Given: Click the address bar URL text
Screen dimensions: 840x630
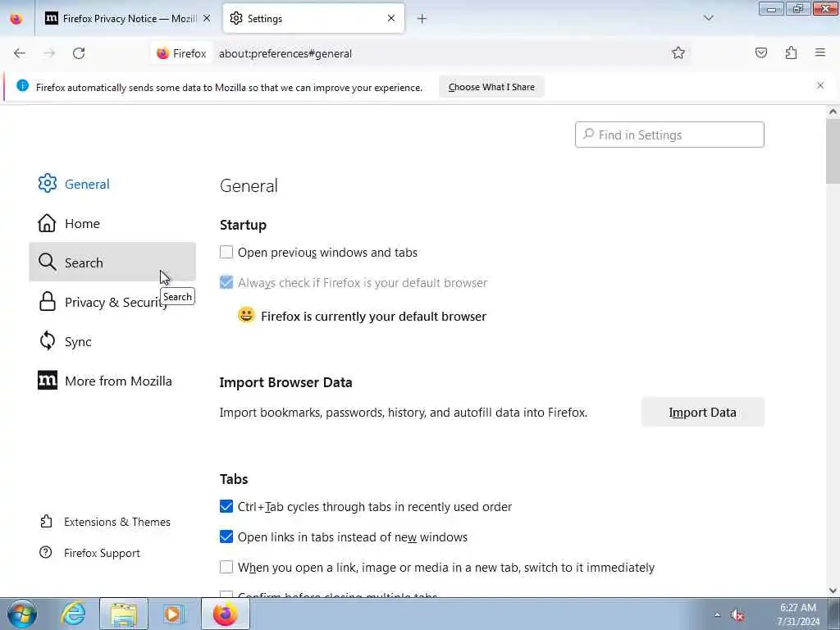Looking at the screenshot, I should tap(285, 53).
